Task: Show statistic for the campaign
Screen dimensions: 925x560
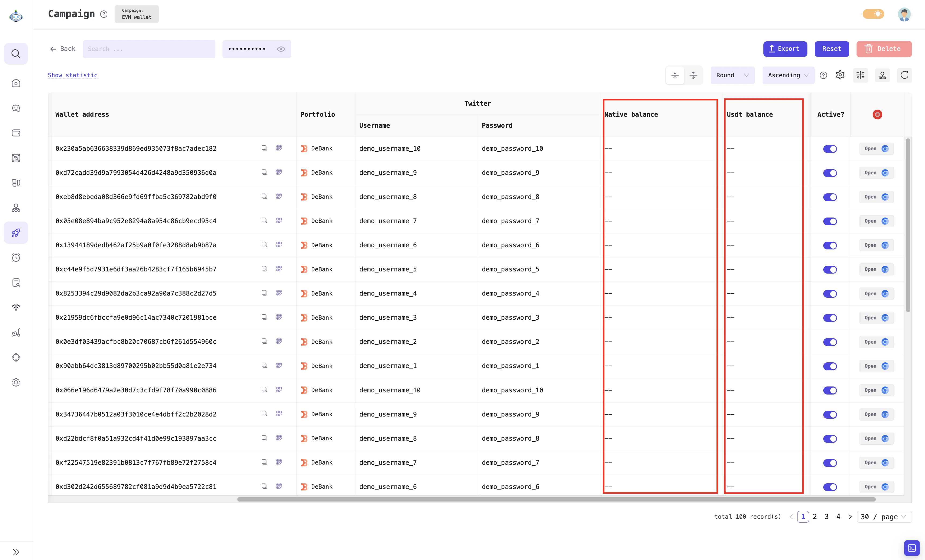Action: coord(72,75)
